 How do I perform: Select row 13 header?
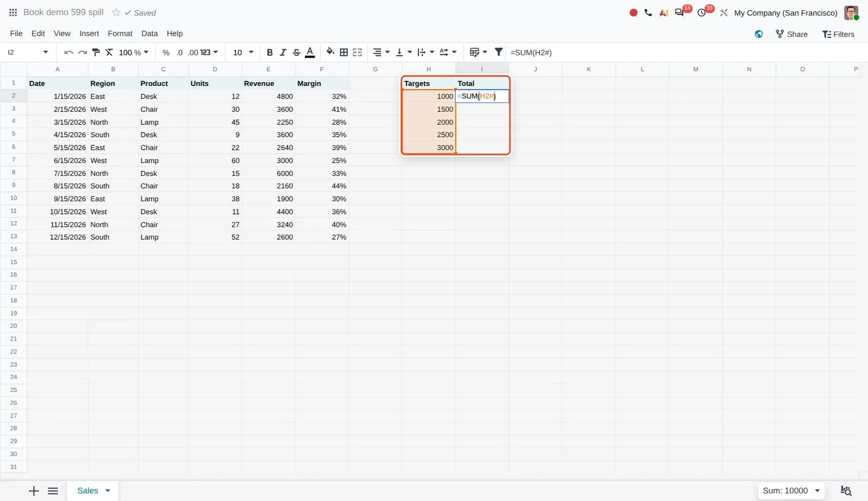[14, 237]
